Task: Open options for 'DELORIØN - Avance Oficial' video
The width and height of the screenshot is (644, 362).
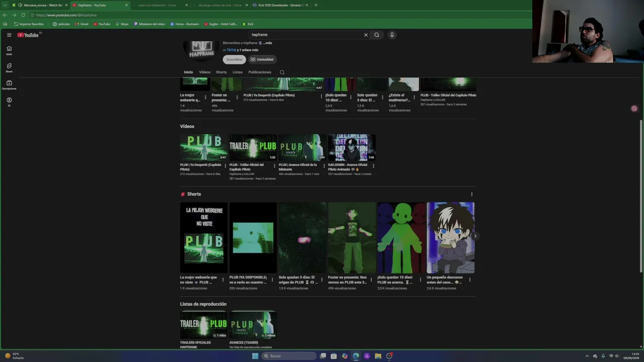Action: click(373, 166)
